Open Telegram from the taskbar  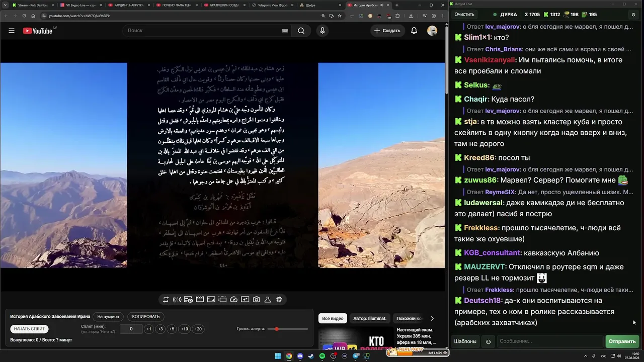click(356, 356)
